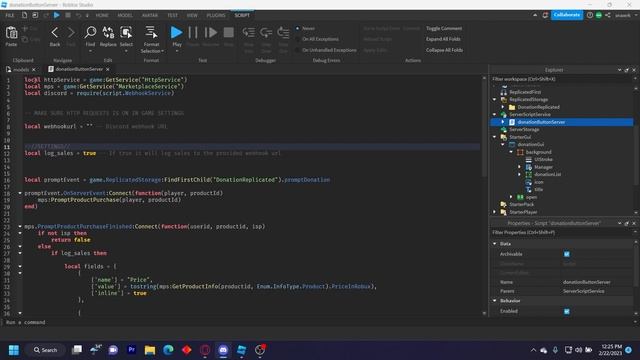Select the icon image item in Explorer

point(539,182)
